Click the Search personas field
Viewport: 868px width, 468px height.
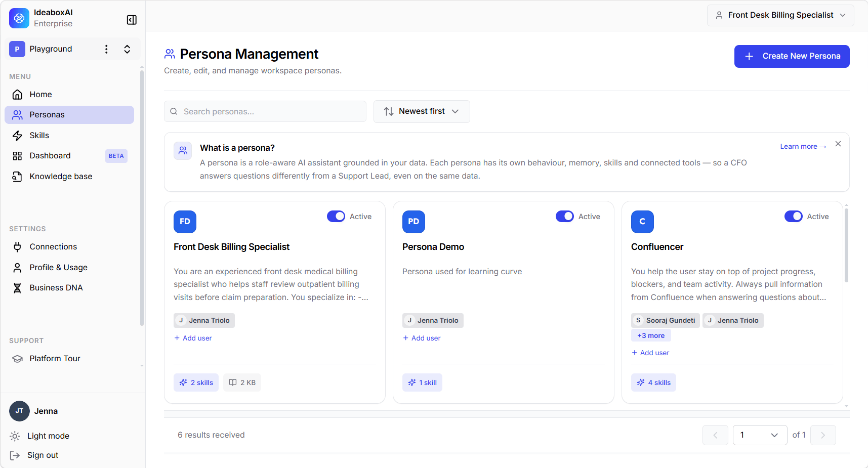tap(265, 111)
